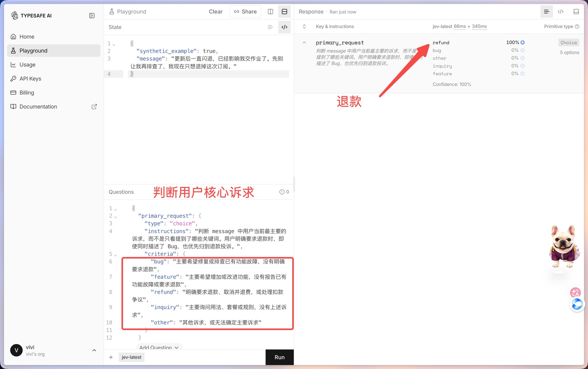Add a model with plus icon

coord(111,357)
